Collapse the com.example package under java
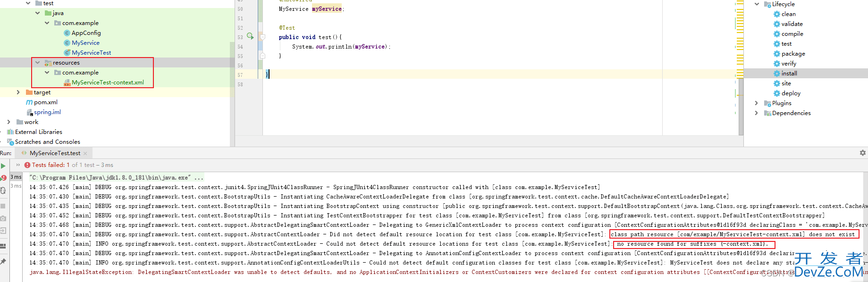Viewport: 868px width, 282px height. [x=47, y=23]
